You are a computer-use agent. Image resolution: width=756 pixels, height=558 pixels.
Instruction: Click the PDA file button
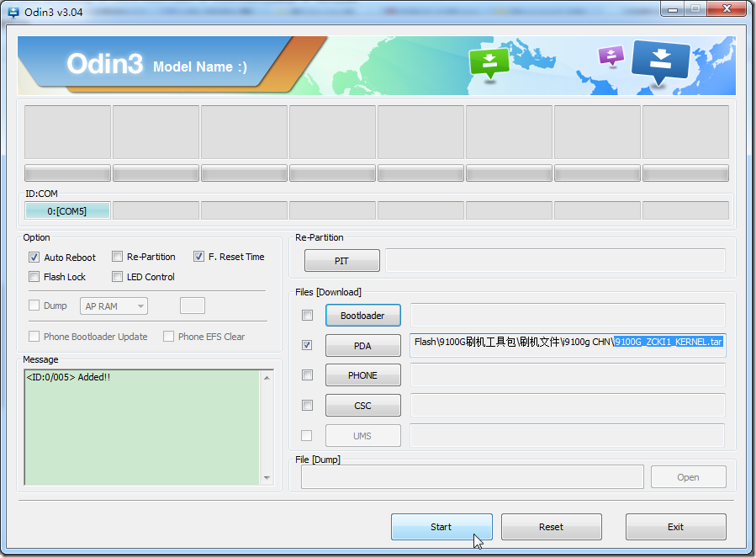point(363,346)
